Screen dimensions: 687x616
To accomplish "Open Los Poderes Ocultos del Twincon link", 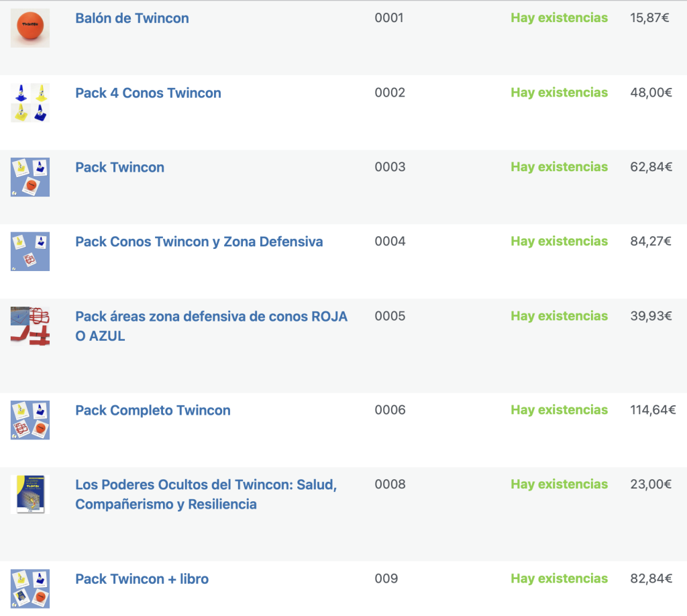I will tap(206, 494).
